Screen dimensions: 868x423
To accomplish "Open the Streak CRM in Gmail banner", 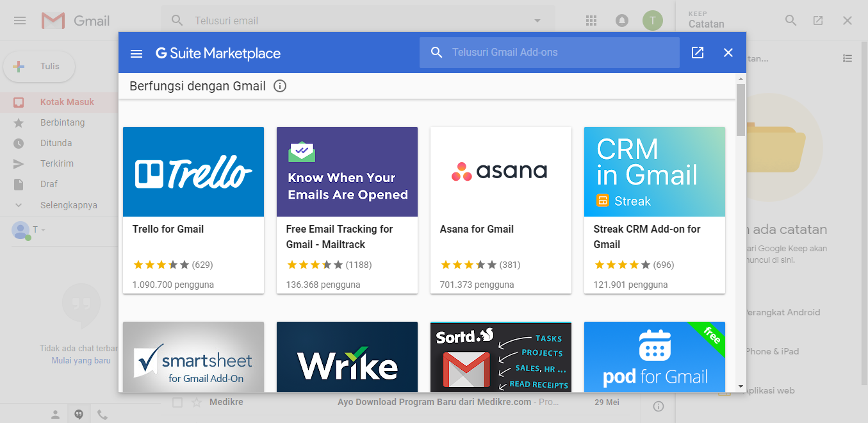I will (655, 172).
